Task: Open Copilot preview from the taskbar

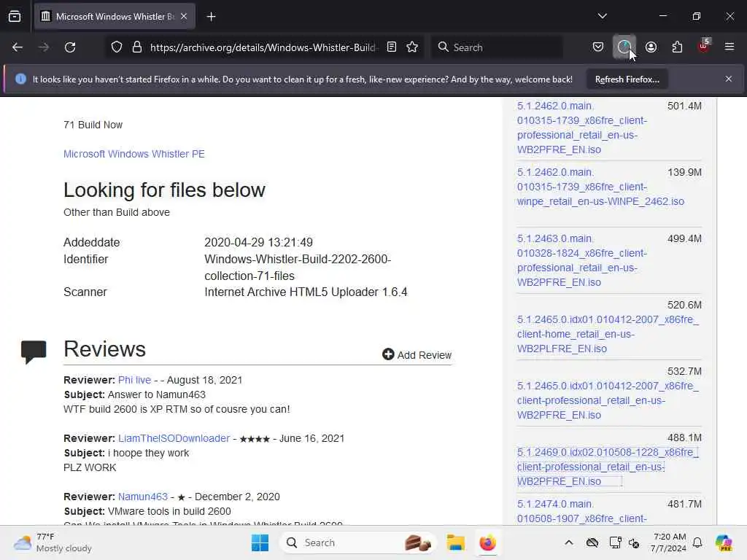Action: pyautogui.click(x=724, y=542)
